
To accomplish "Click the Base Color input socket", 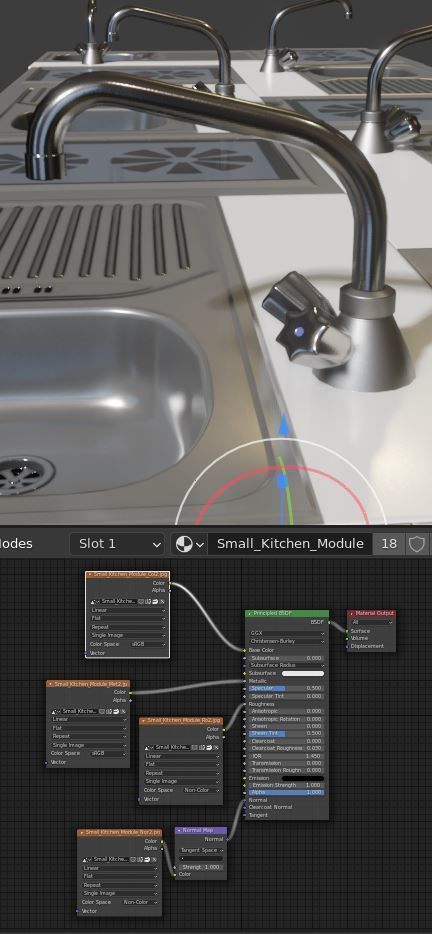I will pyautogui.click(x=245, y=650).
